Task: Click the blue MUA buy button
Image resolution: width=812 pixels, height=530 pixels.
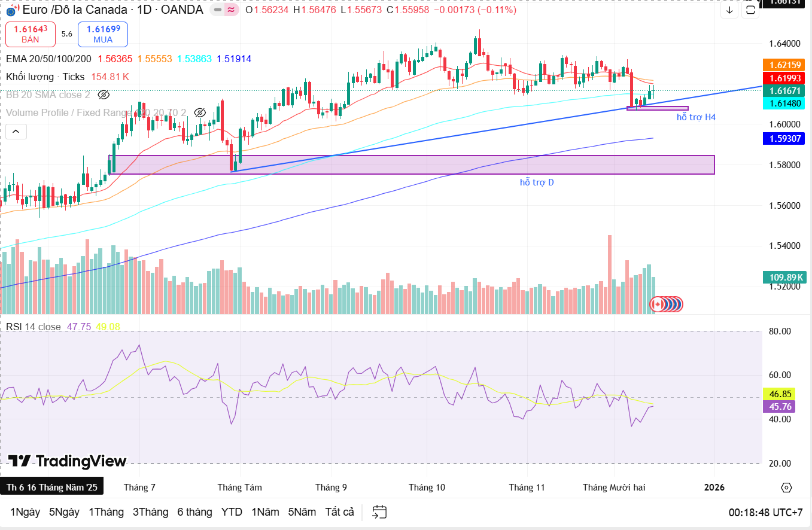Action: [x=103, y=34]
